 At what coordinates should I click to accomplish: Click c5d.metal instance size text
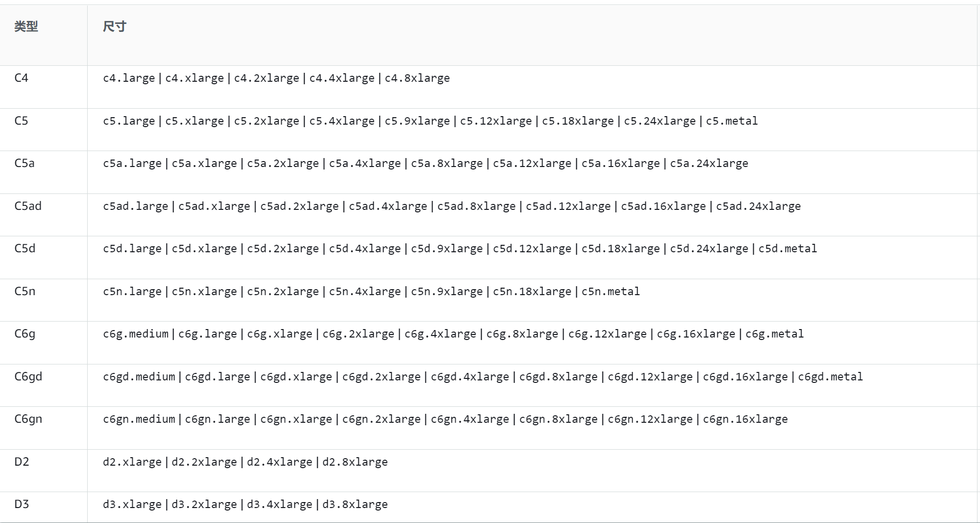[788, 249]
